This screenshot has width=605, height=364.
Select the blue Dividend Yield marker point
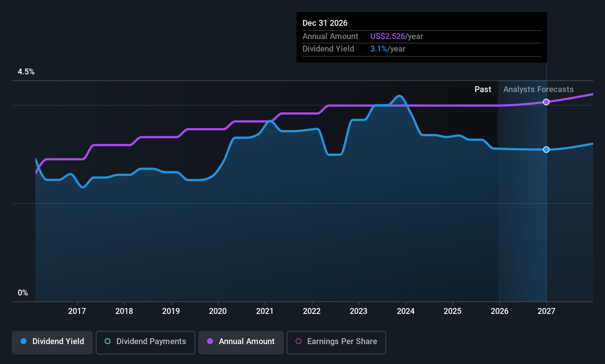coord(546,149)
